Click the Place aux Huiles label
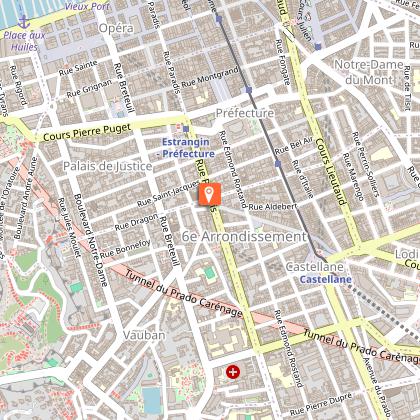Image resolution: width=420 pixels, height=420 pixels. click(x=24, y=41)
